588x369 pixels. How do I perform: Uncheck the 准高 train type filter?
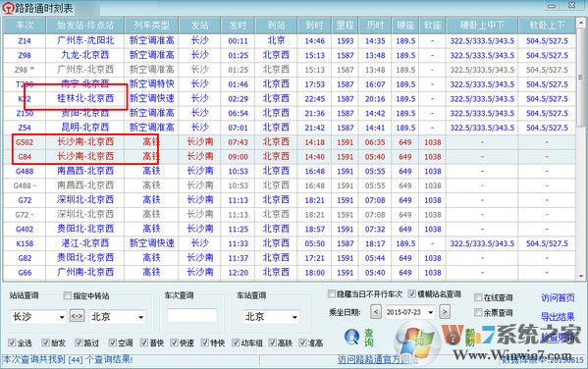[x=303, y=343]
